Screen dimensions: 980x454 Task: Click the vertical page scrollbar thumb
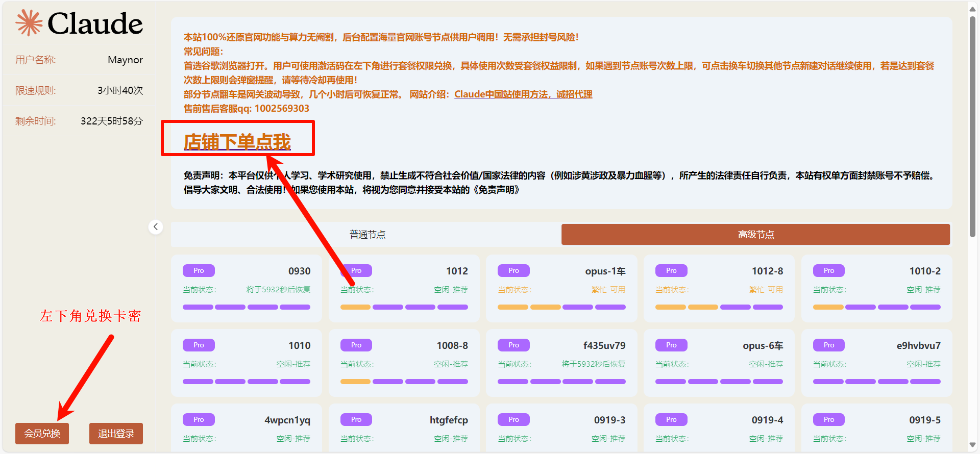click(972, 127)
